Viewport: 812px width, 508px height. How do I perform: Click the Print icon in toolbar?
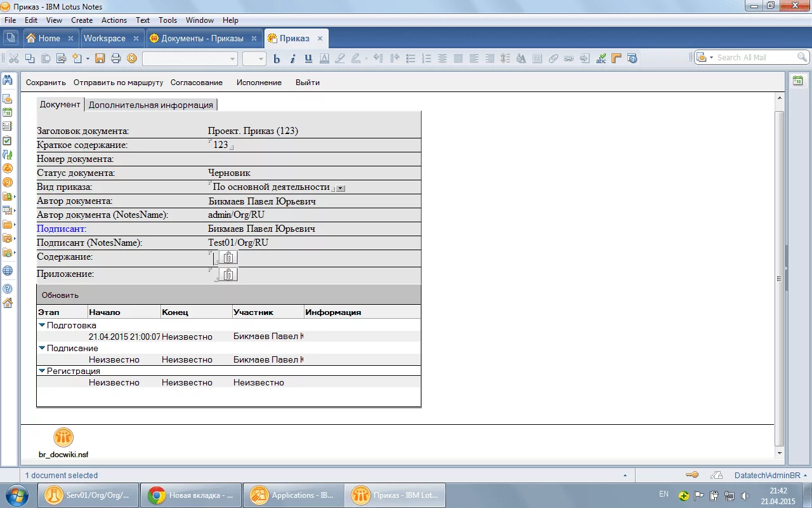point(115,58)
